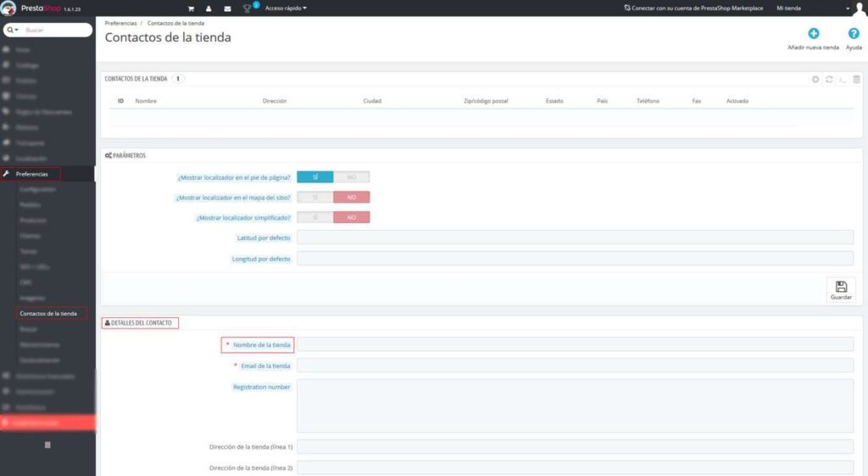The height and width of the screenshot is (476, 868).
Task: Set footer locator toggle to NO
Action: pos(351,177)
